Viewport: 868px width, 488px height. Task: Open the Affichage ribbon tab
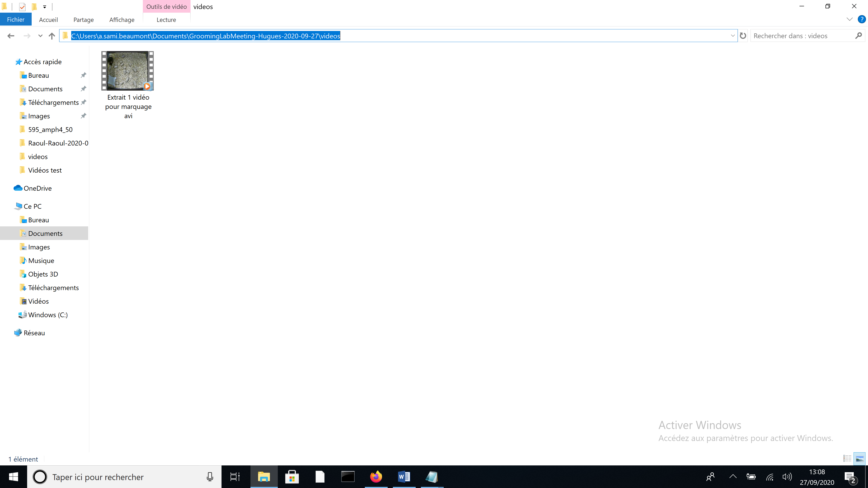click(122, 19)
